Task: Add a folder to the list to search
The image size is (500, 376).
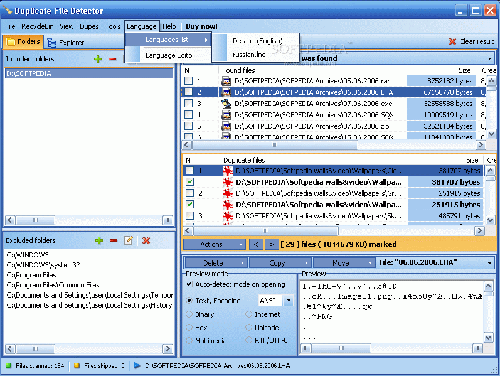Action: coord(98,59)
